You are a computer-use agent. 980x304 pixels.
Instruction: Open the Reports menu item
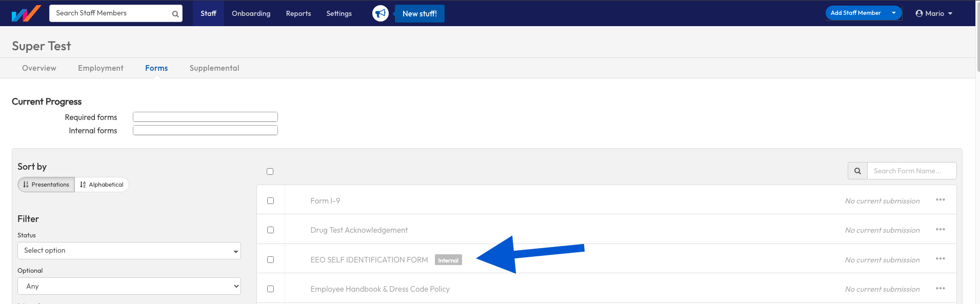coord(298,13)
